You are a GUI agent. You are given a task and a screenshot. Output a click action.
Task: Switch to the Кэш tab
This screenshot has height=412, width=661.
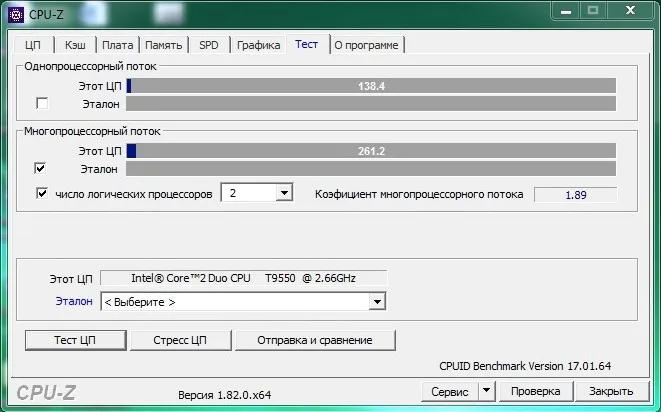pyautogui.click(x=75, y=45)
